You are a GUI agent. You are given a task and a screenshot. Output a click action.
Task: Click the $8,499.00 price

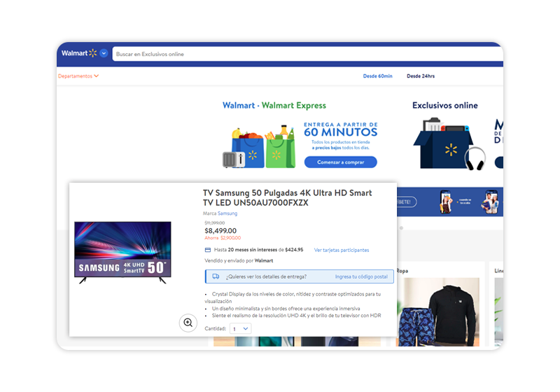220,230
